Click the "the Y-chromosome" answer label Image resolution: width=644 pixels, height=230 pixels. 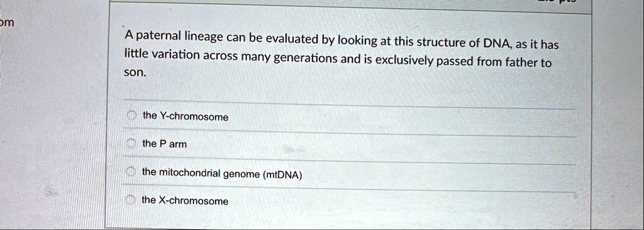pyautogui.click(x=186, y=117)
